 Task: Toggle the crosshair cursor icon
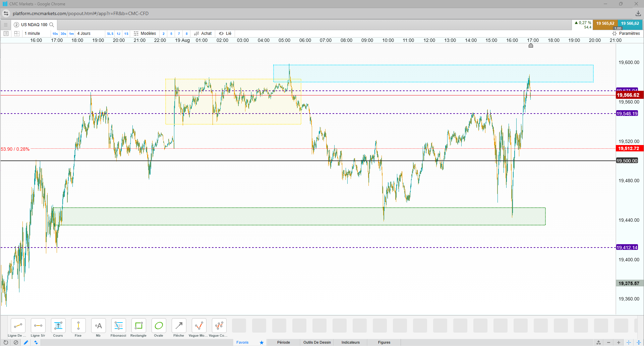[x=629, y=342]
